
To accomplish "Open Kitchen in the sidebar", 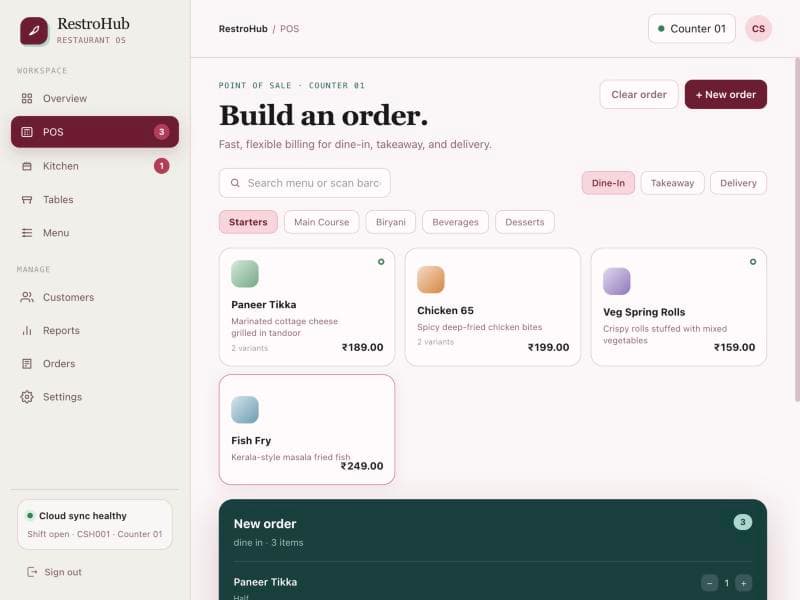I will tap(95, 166).
